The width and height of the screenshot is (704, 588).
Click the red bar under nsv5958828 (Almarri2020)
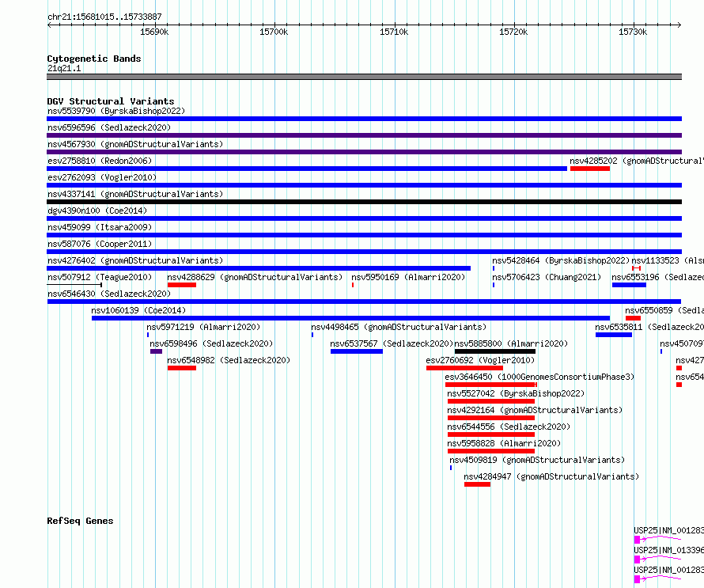pos(491,451)
